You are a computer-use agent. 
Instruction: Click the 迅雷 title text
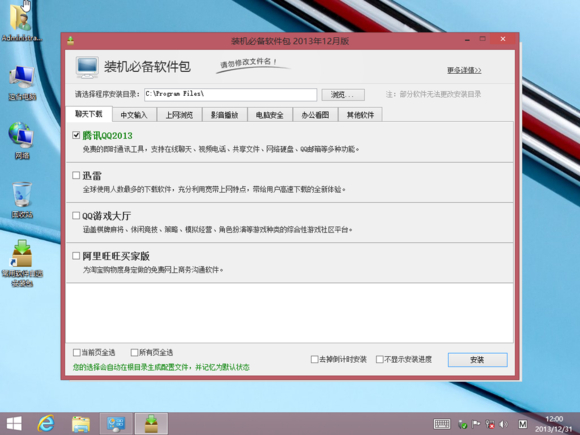[x=92, y=176]
